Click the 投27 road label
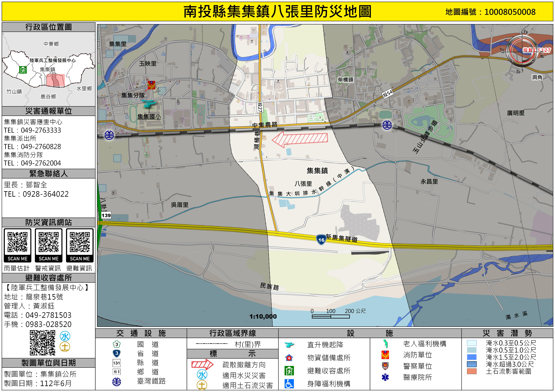Screen dimensions: 555x392 260,107
